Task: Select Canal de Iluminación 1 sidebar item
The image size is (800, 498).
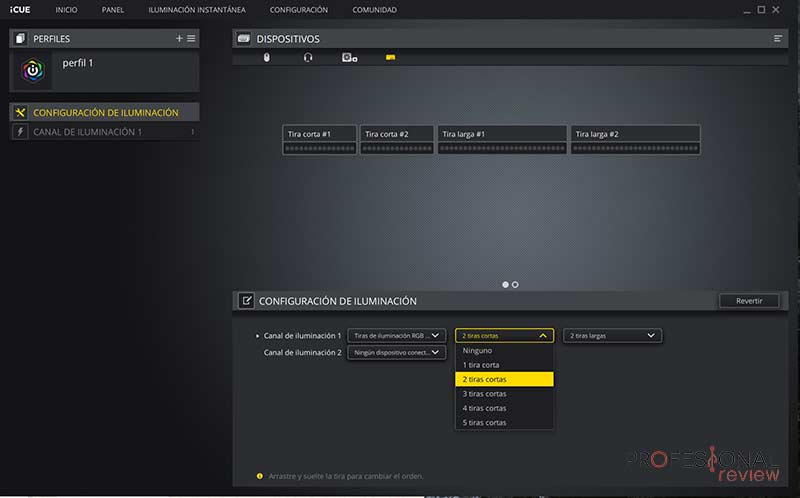Action: 105,132
